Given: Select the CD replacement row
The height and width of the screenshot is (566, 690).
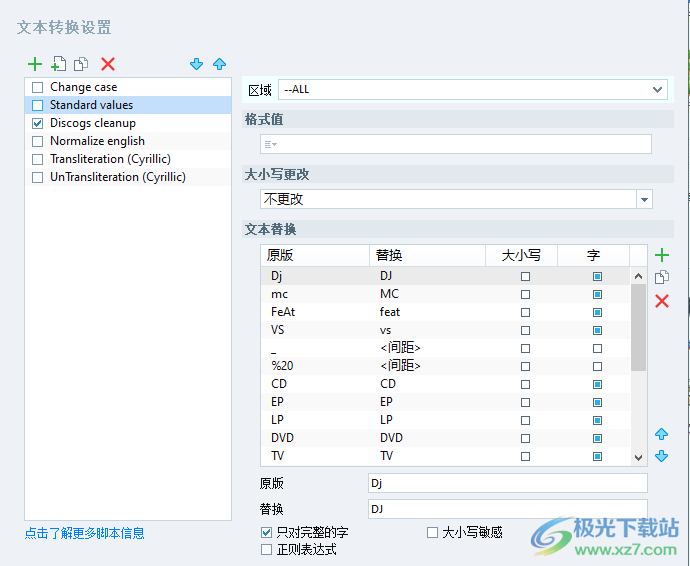Looking at the screenshot, I should (x=446, y=384).
